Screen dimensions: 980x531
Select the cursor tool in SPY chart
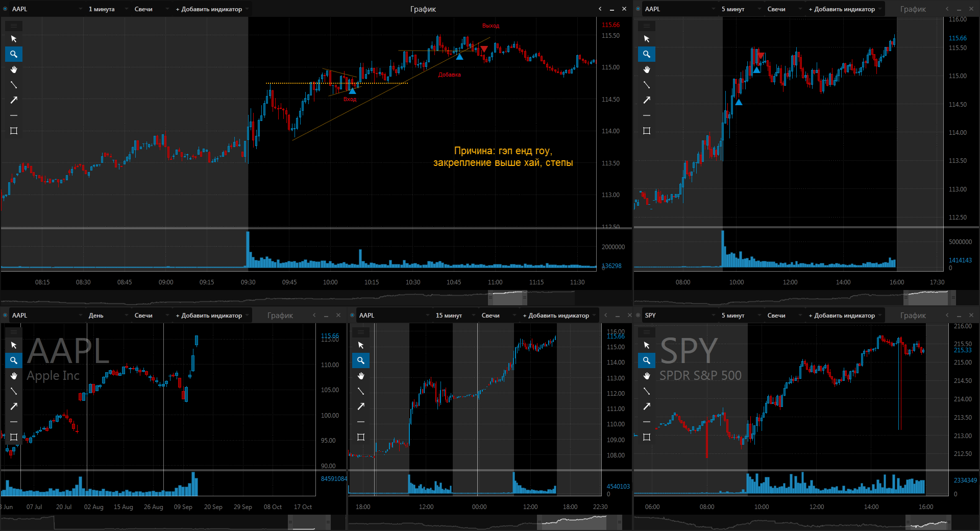[647, 345]
